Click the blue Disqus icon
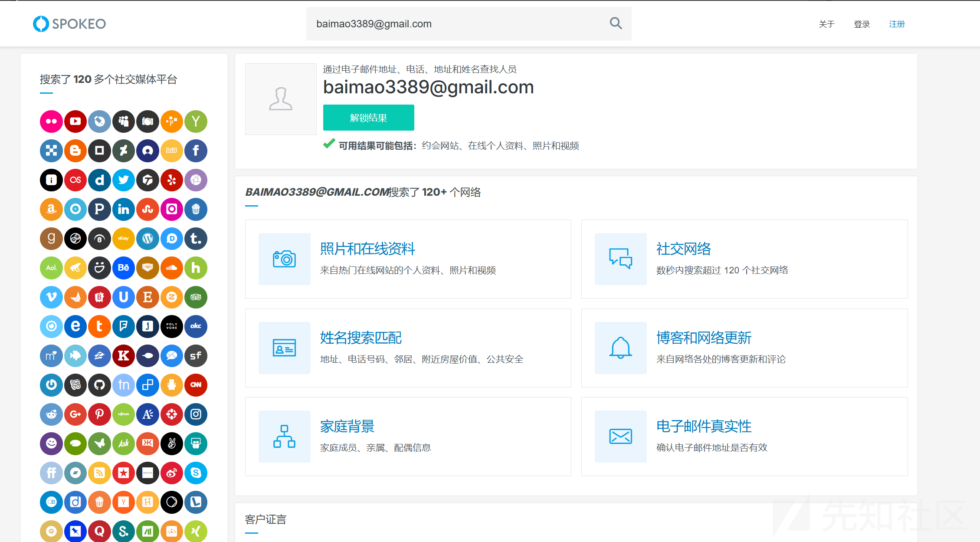This screenshot has width=980, height=542. pos(172,239)
